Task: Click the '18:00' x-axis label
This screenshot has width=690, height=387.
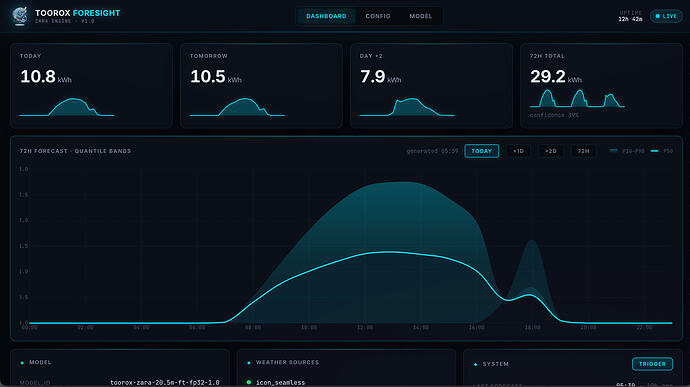Action: pos(532,328)
